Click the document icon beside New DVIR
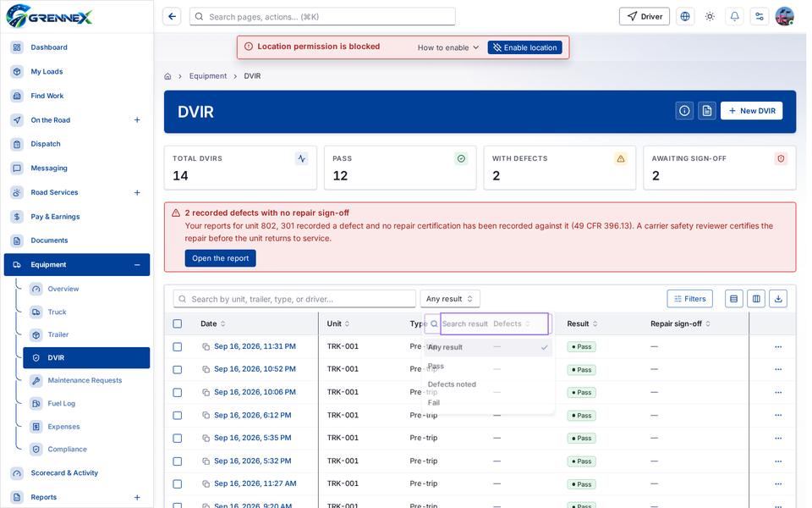Image resolution: width=812 pixels, height=508 pixels. [707, 110]
